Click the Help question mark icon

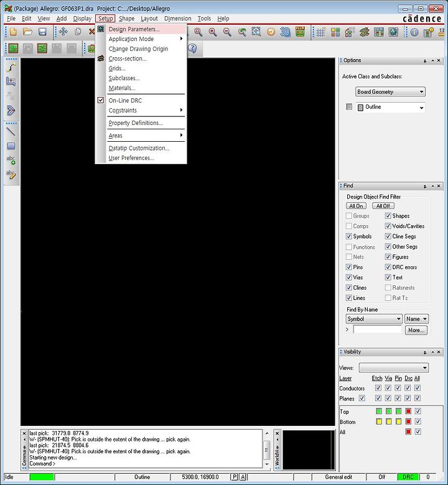pyautogui.click(x=192, y=48)
